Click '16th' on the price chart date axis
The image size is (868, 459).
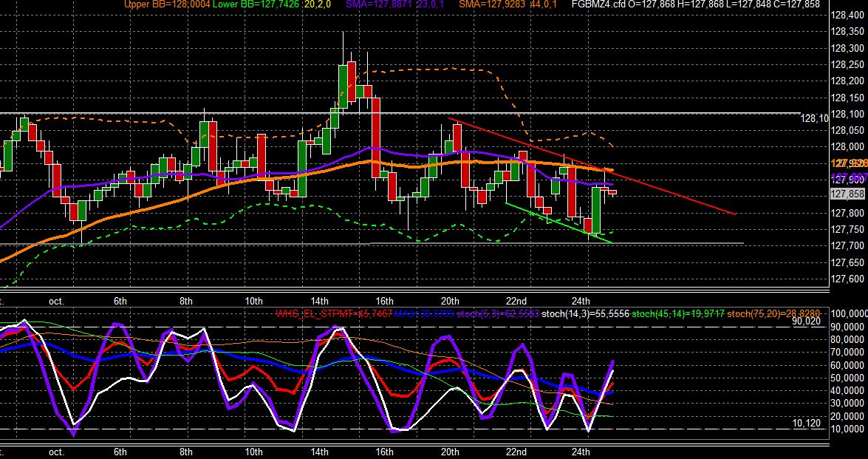pyautogui.click(x=384, y=302)
